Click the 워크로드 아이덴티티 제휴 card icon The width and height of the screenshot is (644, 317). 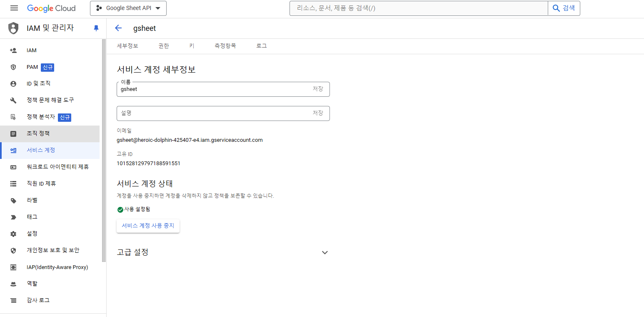[x=13, y=167]
